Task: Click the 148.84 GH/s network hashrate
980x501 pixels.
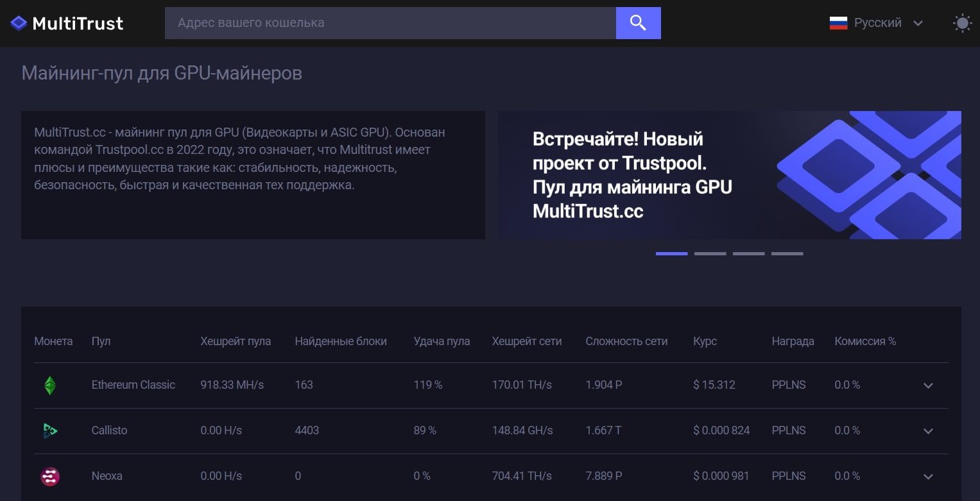Action: [x=522, y=430]
